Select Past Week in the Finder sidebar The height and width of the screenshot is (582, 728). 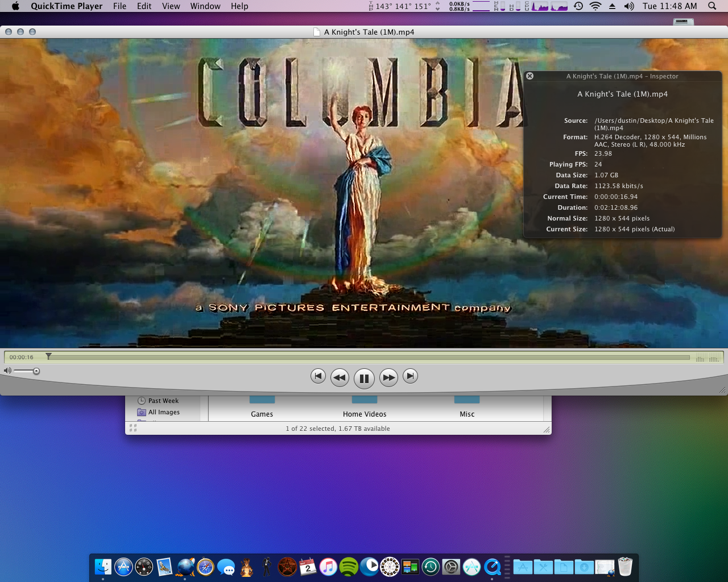(163, 401)
